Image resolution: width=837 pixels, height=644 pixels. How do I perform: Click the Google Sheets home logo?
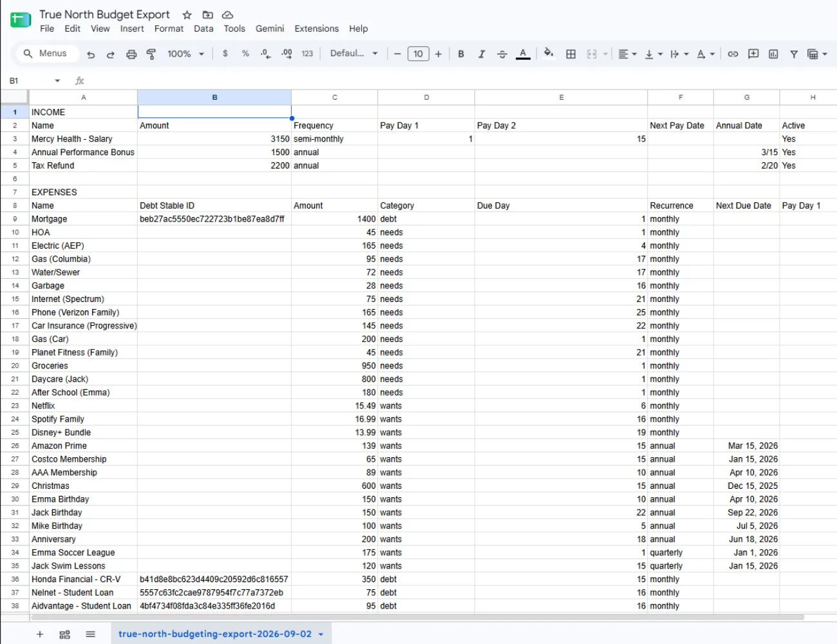coord(21,20)
